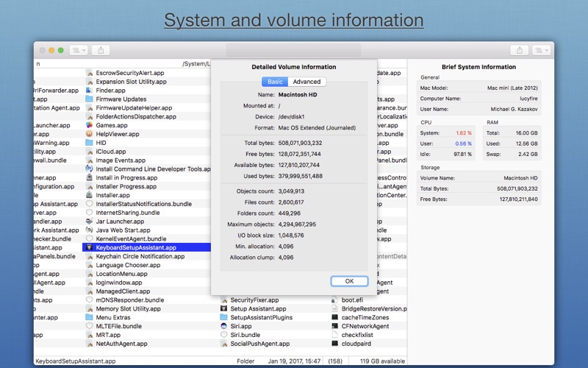
Task: Select InternetSharing.bundle row
Action: [x=146, y=213]
